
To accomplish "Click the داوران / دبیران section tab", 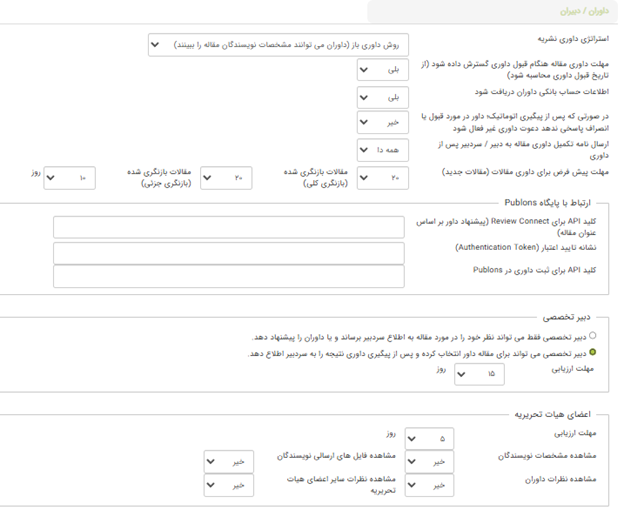I will click(581, 12).
